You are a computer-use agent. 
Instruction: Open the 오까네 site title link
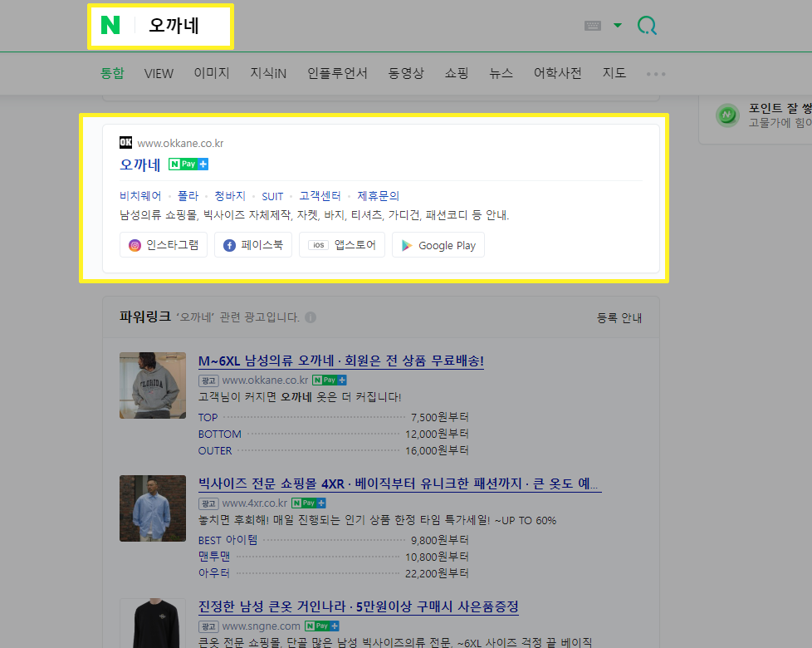[139, 164]
